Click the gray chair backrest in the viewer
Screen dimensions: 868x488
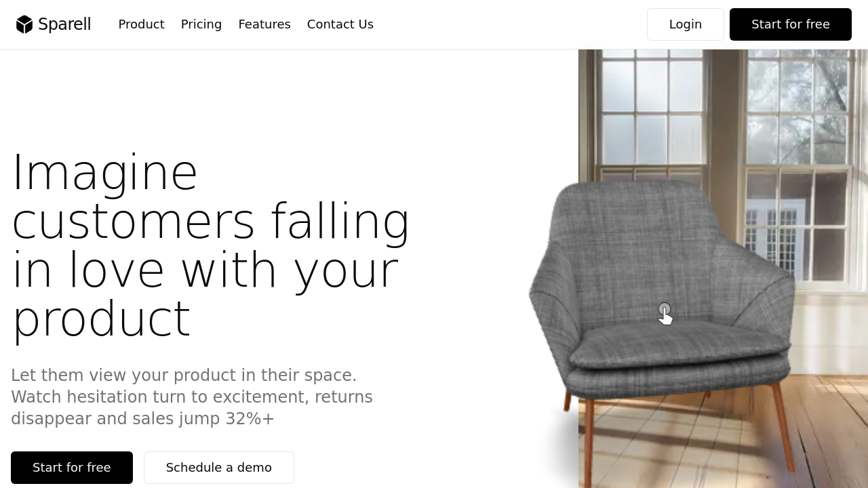(x=631, y=244)
